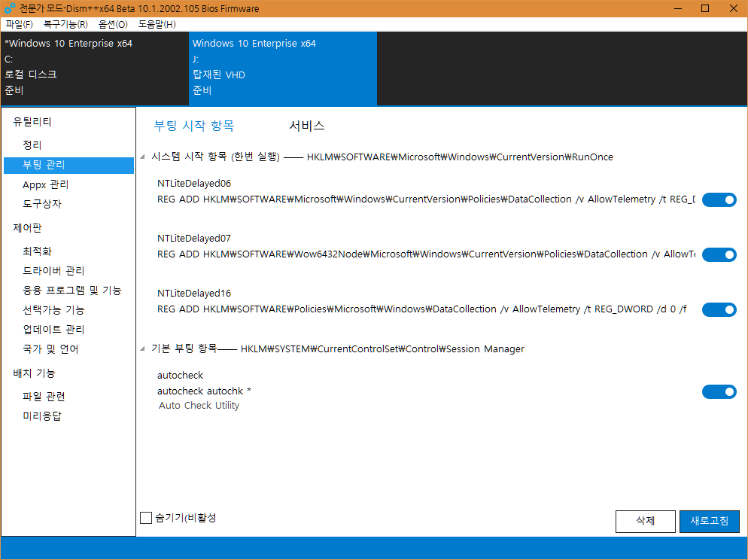Viewport: 748px width, 560px height.
Task: Open 도구상자 in the sidebar
Action: (x=68, y=204)
